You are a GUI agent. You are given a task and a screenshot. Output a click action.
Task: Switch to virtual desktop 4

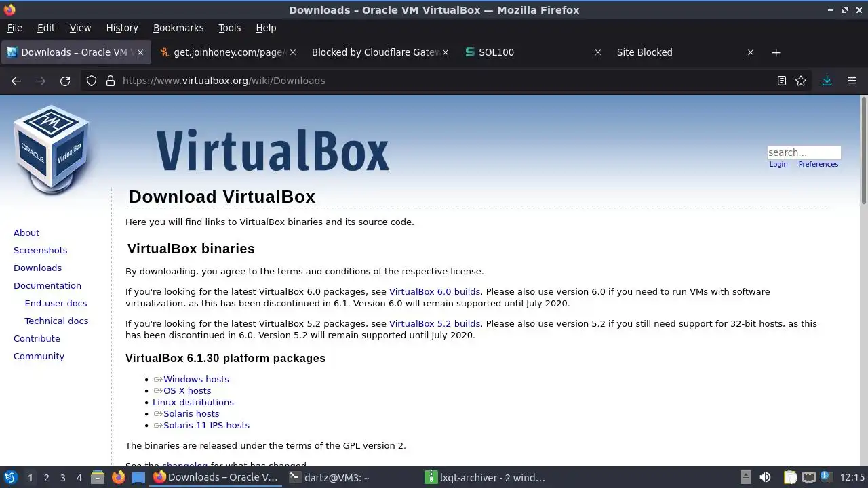[79, 478]
